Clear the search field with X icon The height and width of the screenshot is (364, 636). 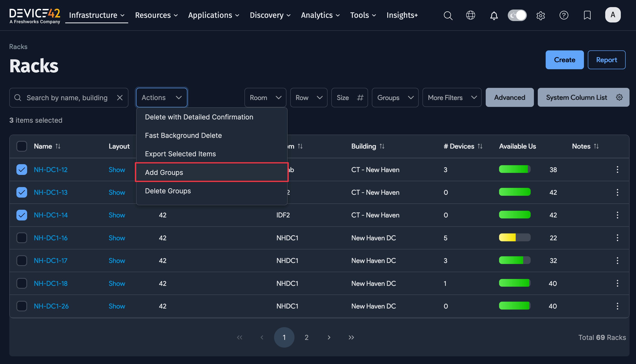pos(120,98)
